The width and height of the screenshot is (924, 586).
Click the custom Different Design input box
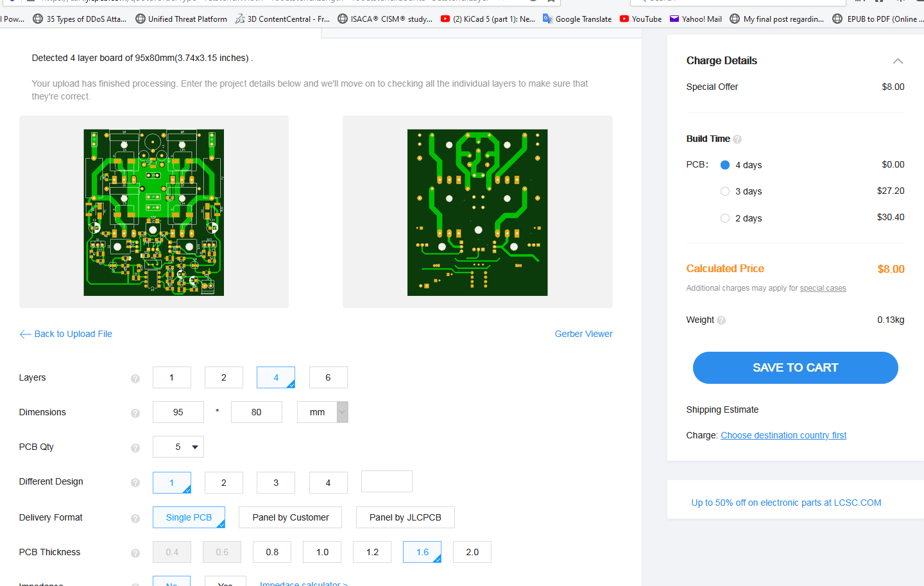point(387,481)
